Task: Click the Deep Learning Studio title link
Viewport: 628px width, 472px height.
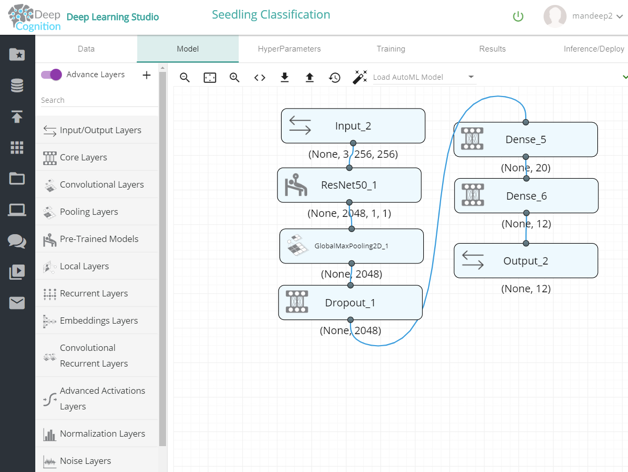Action: pos(113,17)
